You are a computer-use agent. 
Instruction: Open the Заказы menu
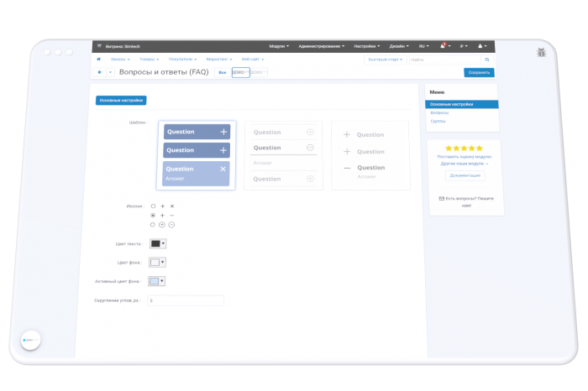(x=120, y=60)
